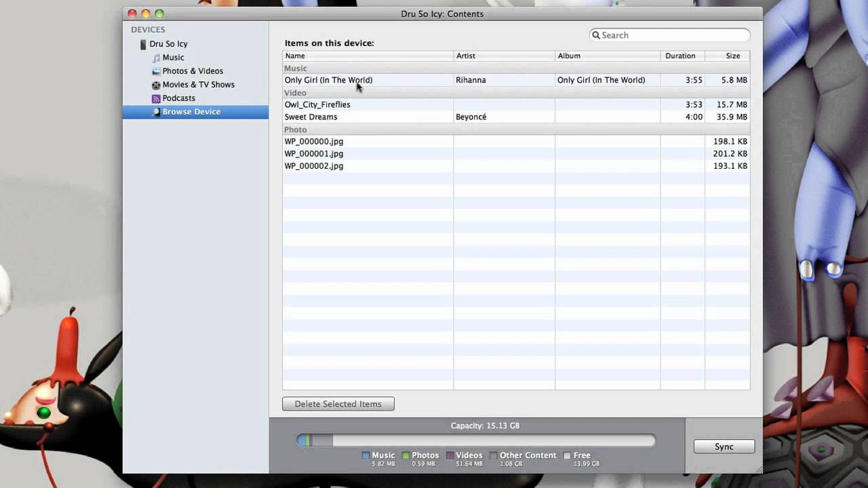Click the 15.7 MB size value
Image resolution: width=868 pixels, height=488 pixels.
point(732,104)
